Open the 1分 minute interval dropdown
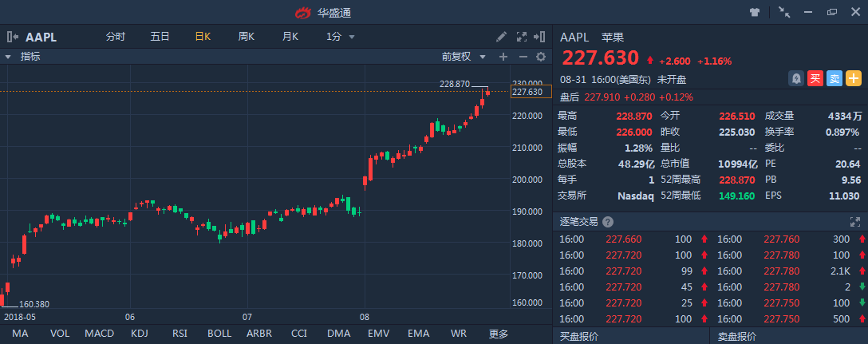 [x=341, y=37]
